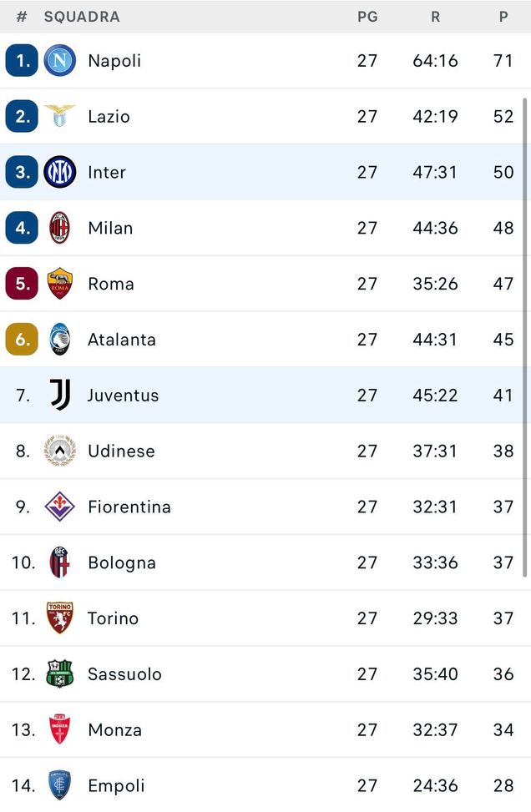Click the Milan crest icon
Screen dimensions: 531x812
point(58,228)
